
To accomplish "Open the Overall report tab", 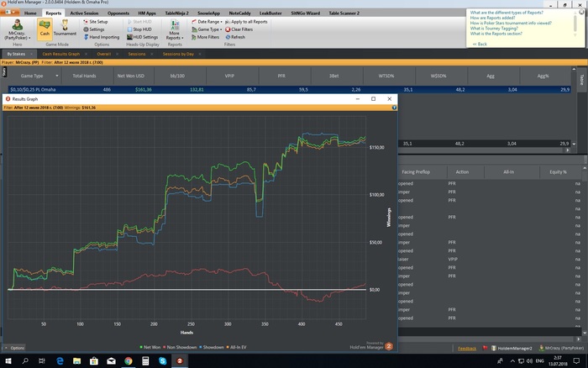I will coord(104,54).
